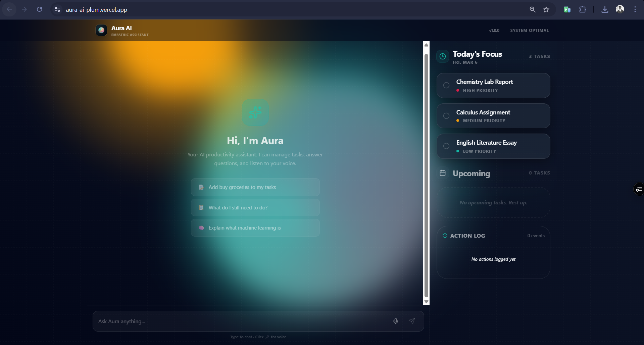Tick the English Literature Essay circle
The height and width of the screenshot is (345, 644).
(446, 146)
